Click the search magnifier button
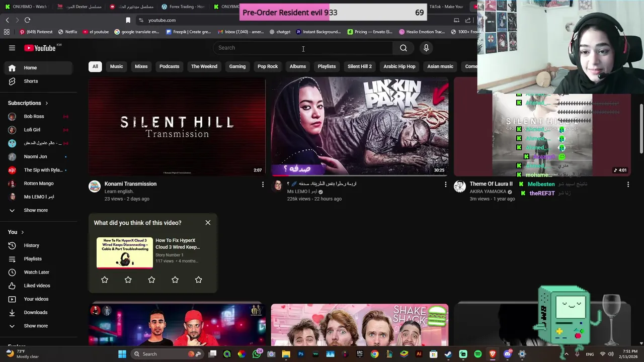 [404, 48]
